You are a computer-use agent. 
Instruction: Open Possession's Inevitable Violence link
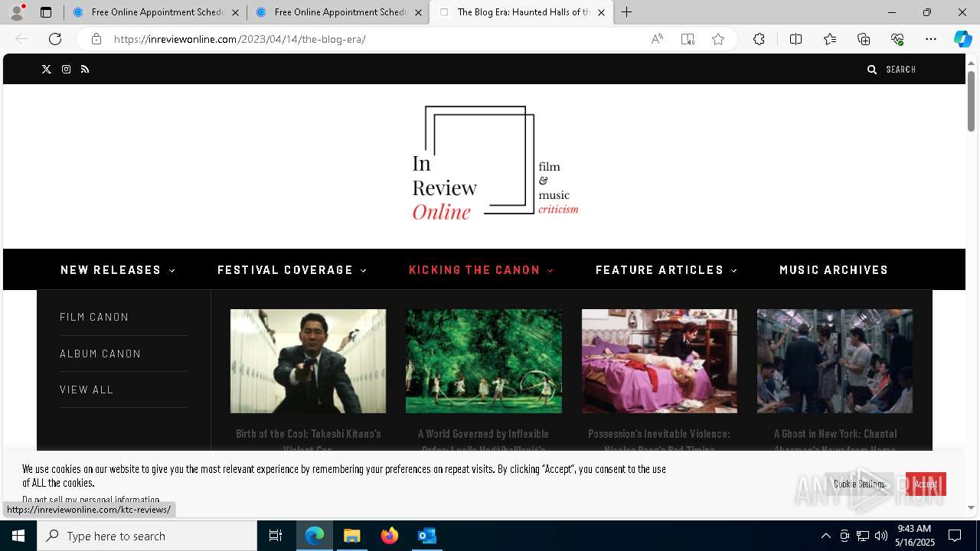pos(659,442)
